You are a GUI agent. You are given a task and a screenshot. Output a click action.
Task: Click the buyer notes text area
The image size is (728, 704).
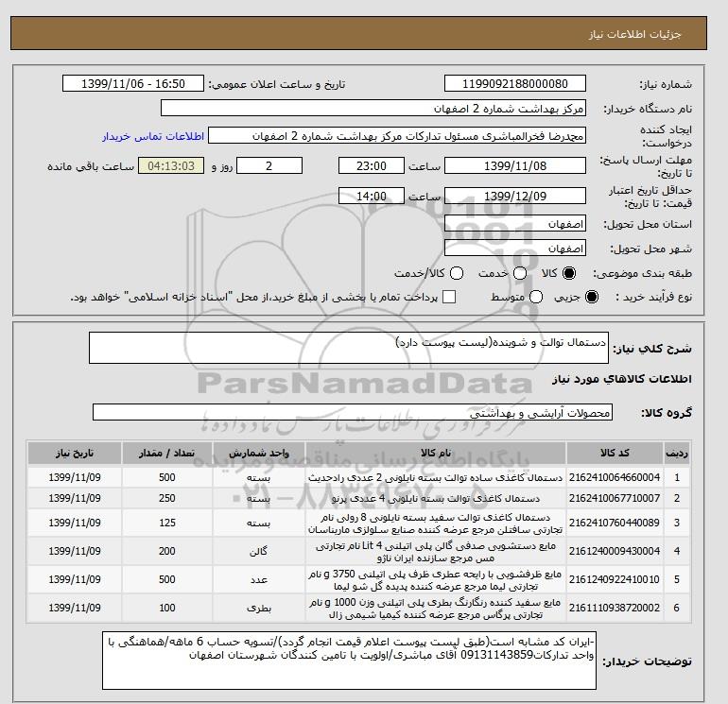tap(349, 661)
